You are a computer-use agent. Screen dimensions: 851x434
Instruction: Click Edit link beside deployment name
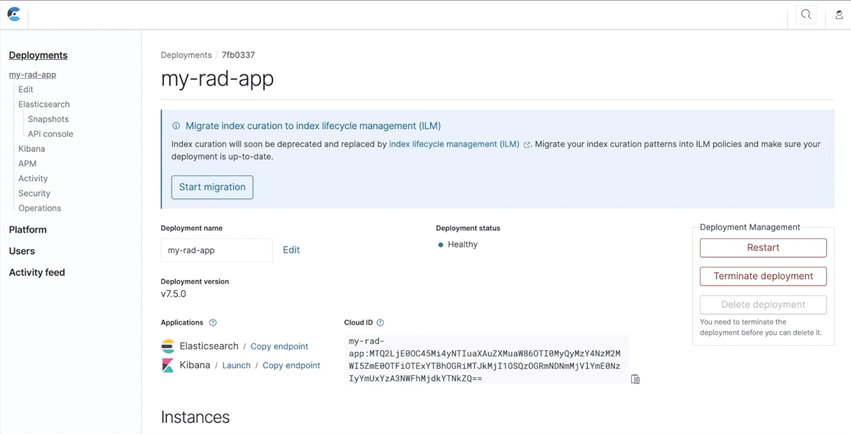[291, 250]
